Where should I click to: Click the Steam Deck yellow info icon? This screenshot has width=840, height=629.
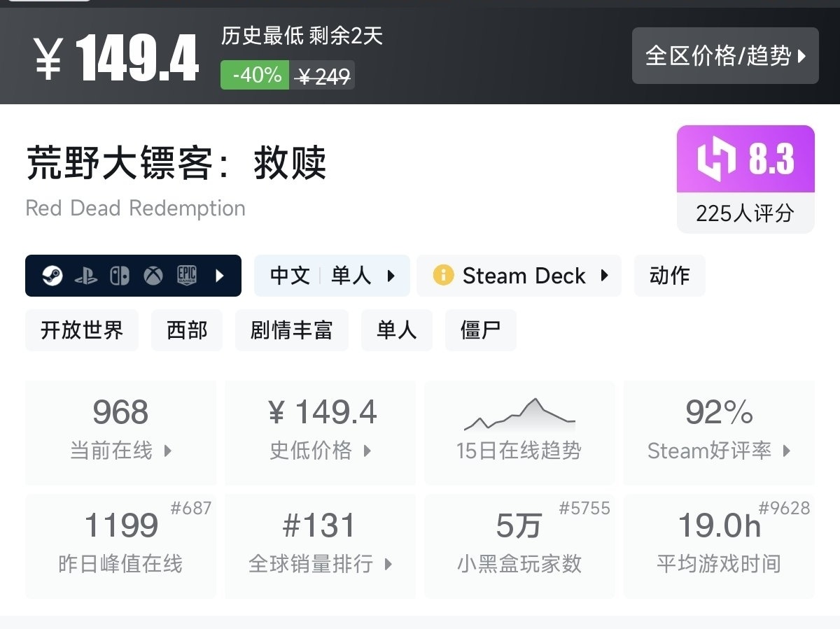(443, 276)
